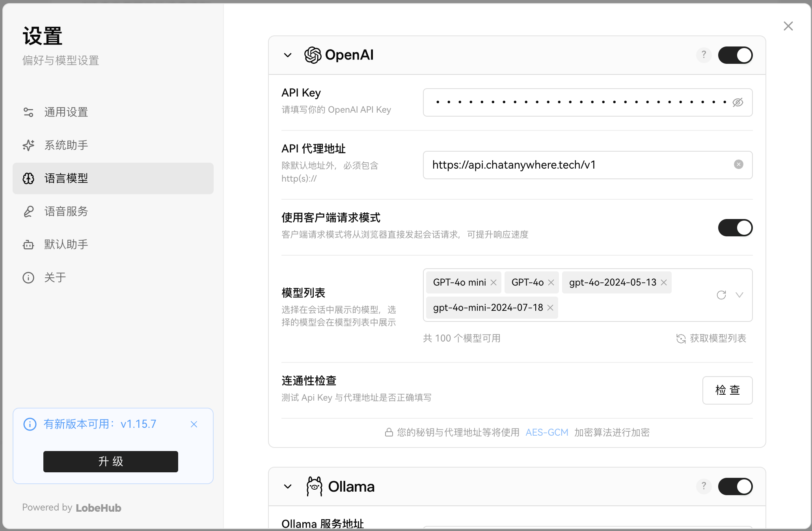Click the 连通性检查 label

click(309, 381)
